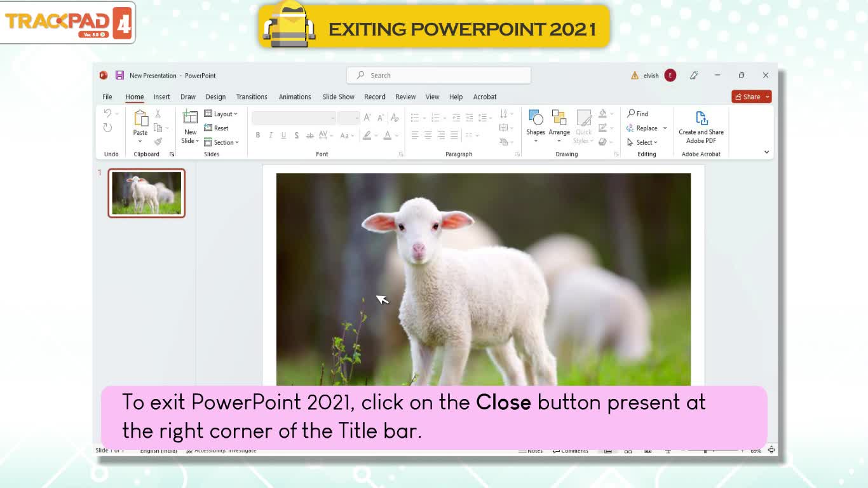Click the Align Text icon
Image resolution: width=868 pixels, height=488 pixels.
pos(504,128)
